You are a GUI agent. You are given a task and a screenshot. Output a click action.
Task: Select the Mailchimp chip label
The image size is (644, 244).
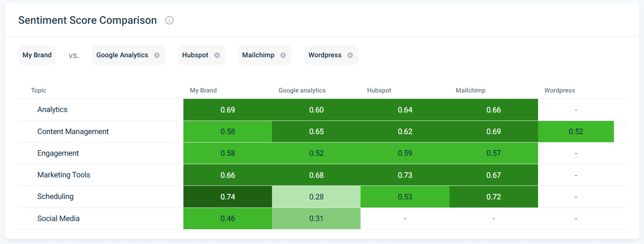pos(258,55)
